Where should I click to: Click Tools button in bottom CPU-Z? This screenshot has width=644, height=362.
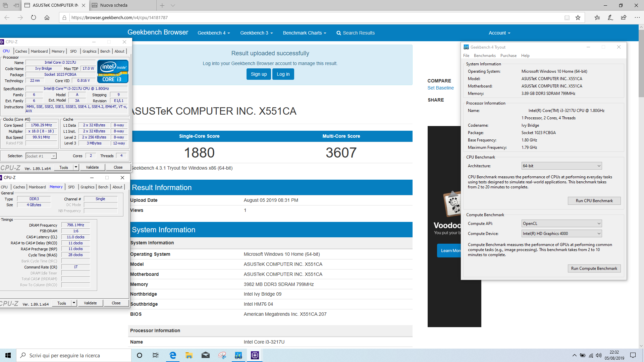coord(62,303)
